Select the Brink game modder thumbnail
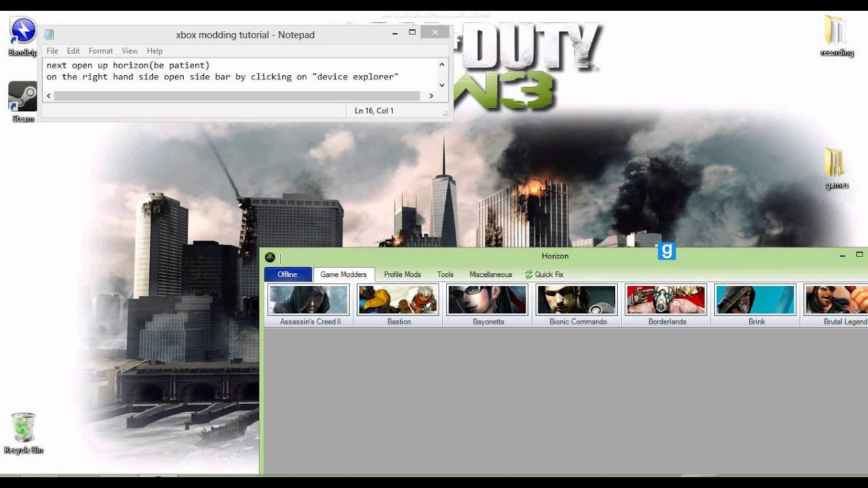This screenshot has height=488, width=868. [757, 305]
